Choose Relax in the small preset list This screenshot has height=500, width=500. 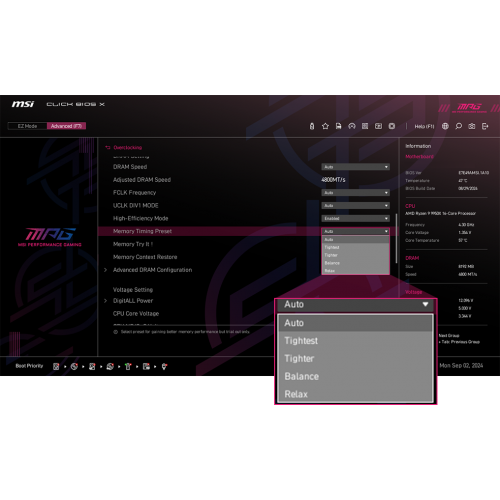point(355,271)
